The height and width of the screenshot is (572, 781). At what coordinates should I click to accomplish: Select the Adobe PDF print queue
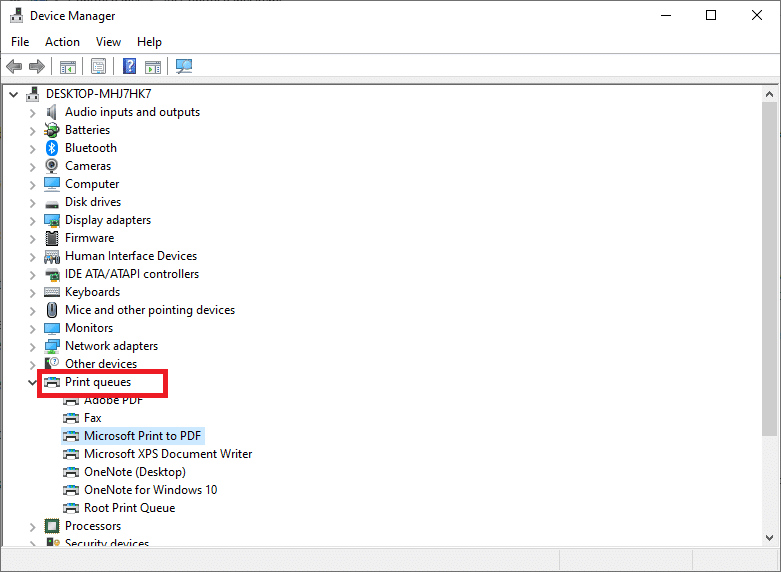[113, 400]
